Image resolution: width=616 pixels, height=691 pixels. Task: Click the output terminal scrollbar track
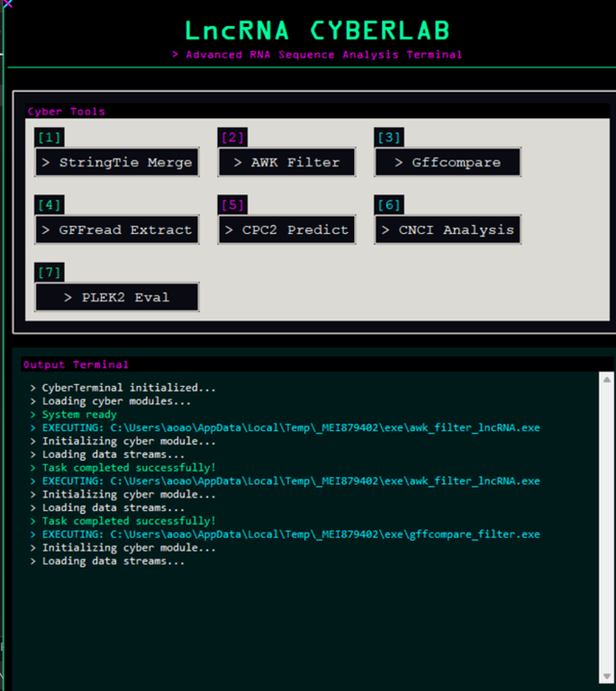tap(606, 527)
